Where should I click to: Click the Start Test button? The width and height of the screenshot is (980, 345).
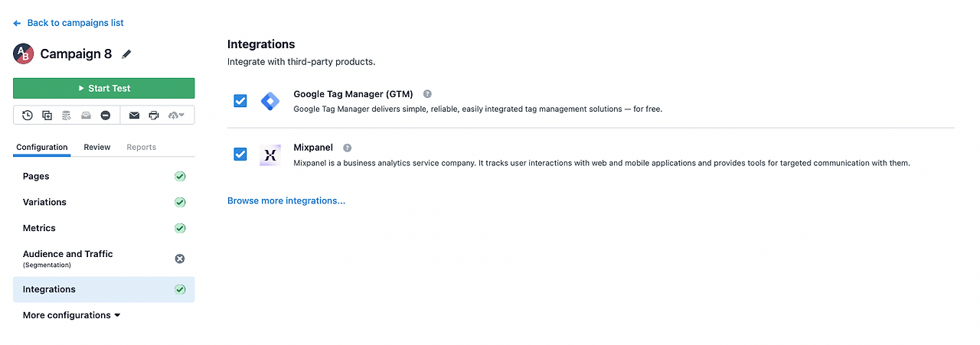coord(104,88)
